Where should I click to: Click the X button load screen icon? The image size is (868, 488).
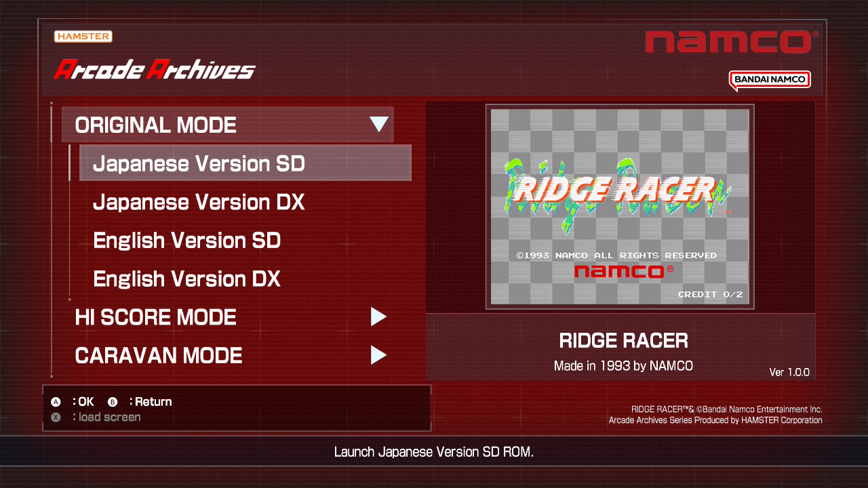click(56, 418)
